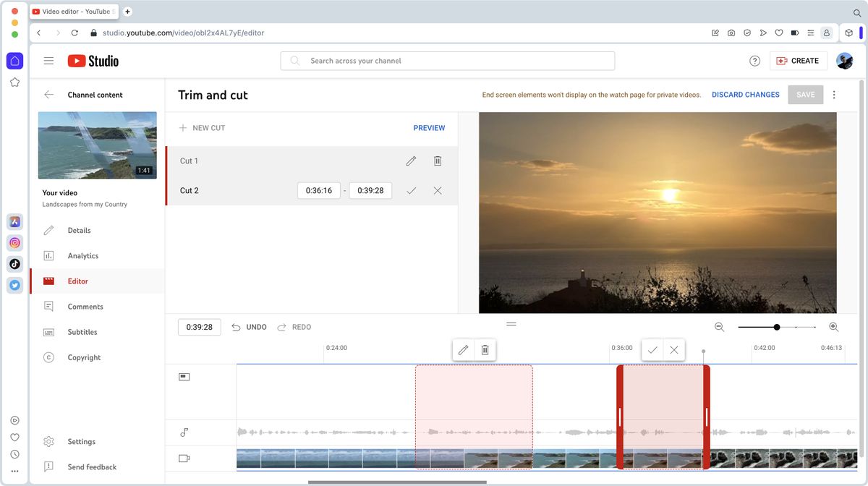Image resolution: width=868 pixels, height=486 pixels.
Task: Cancel Cut 2 with the X button
Action: point(437,190)
